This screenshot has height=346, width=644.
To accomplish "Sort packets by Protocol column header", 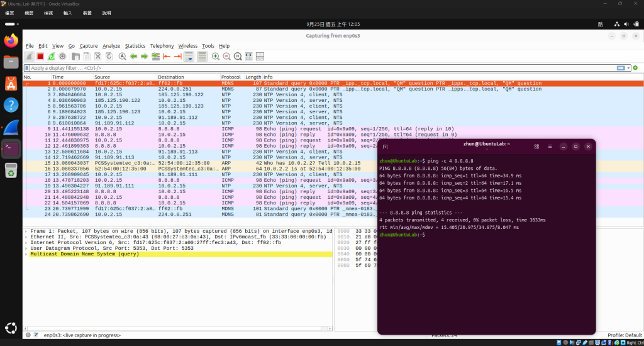I will pyautogui.click(x=232, y=77).
